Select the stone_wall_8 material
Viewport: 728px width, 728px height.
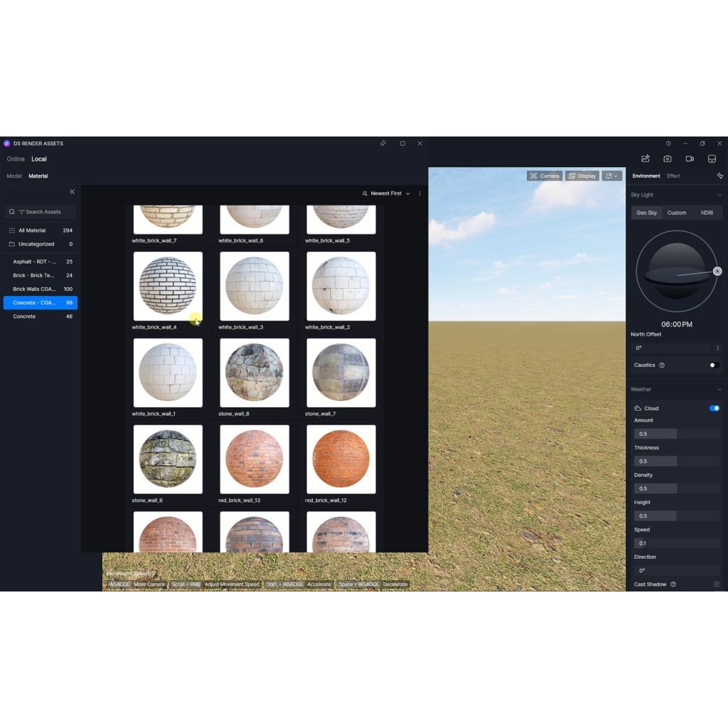[255, 373]
